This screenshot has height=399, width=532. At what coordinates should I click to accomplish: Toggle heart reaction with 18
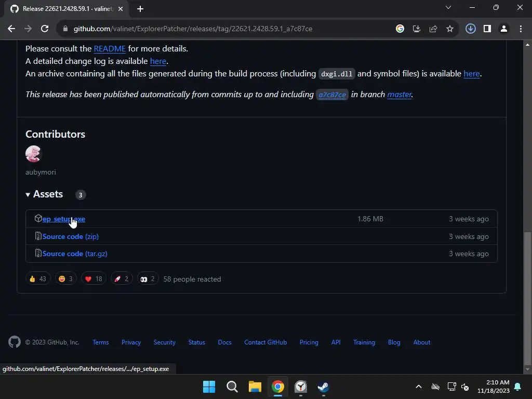[94, 279]
